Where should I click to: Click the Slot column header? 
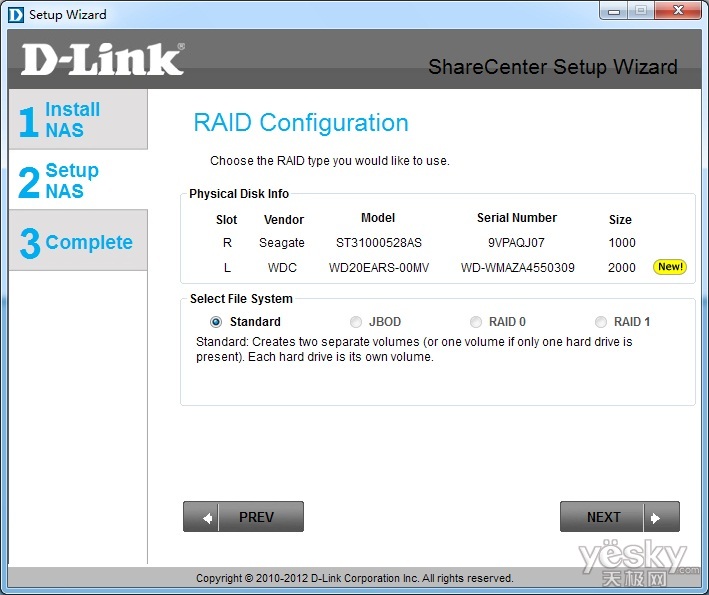(x=227, y=220)
